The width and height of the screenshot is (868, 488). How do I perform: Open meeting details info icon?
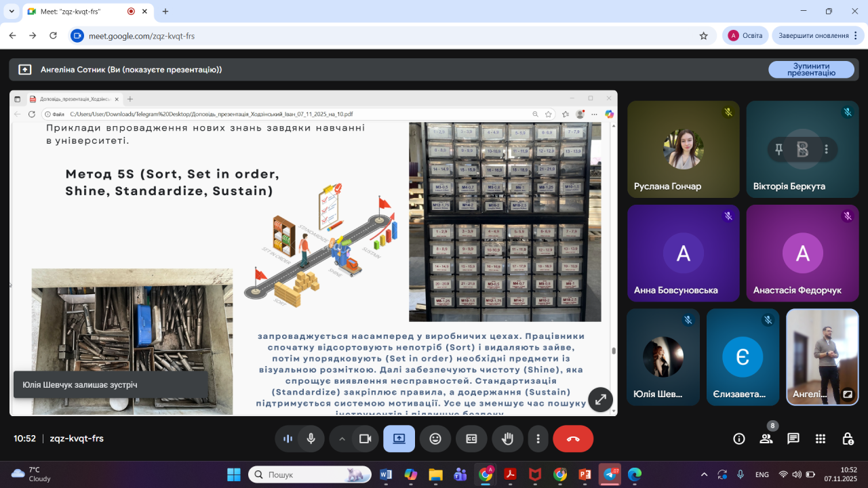pos(739,439)
